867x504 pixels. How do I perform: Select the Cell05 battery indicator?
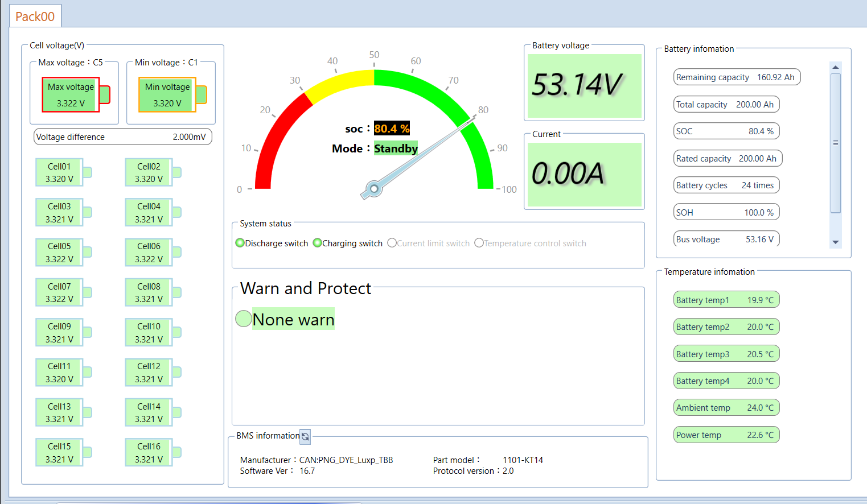[63, 252]
